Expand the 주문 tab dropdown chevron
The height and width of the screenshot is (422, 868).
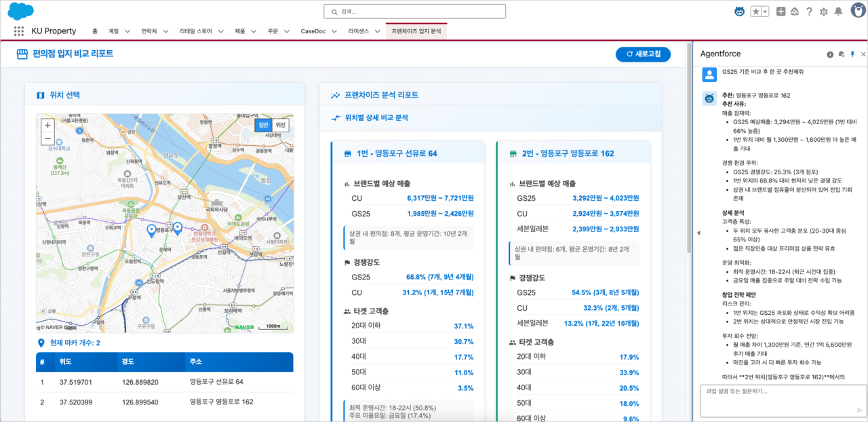tap(288, 31)
